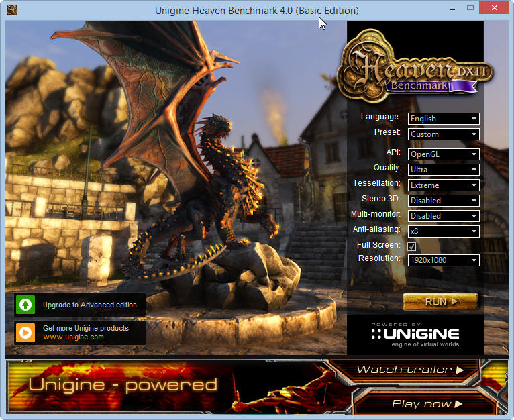
Task: Click Play now in banner
Action: coord(426,404)
